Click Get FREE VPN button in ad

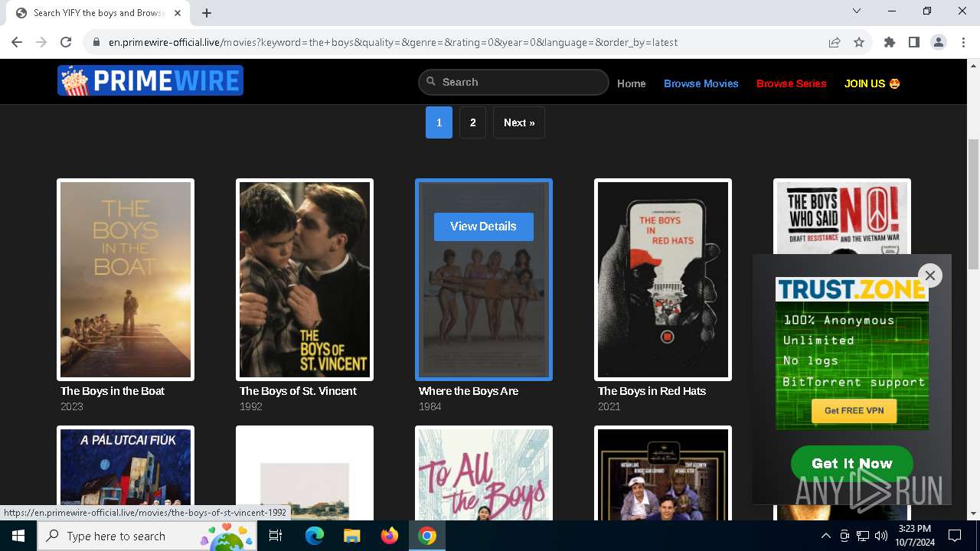854,410
